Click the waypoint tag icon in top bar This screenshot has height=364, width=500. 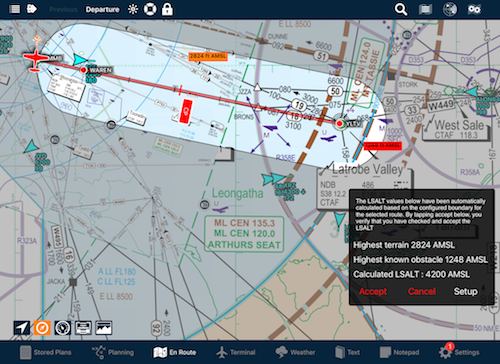[32, 9]
